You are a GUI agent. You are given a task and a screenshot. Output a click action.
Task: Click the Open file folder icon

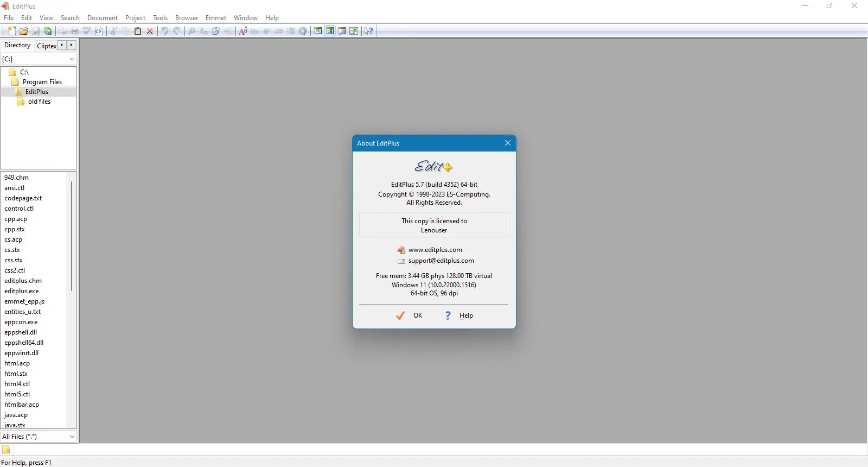pos(24,31)
